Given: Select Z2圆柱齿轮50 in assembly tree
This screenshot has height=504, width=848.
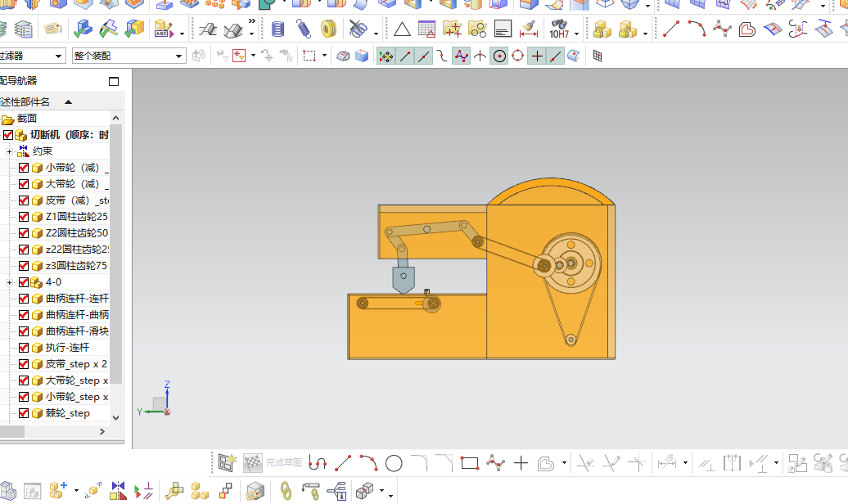Looking at the screenshot, I should [x=77, y=233].
